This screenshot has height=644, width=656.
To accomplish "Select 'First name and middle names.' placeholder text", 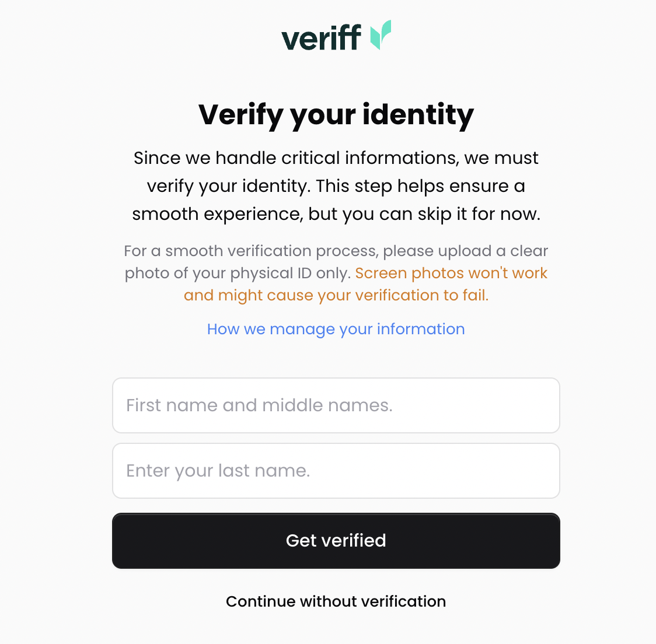I will click(x=259, y=405).
